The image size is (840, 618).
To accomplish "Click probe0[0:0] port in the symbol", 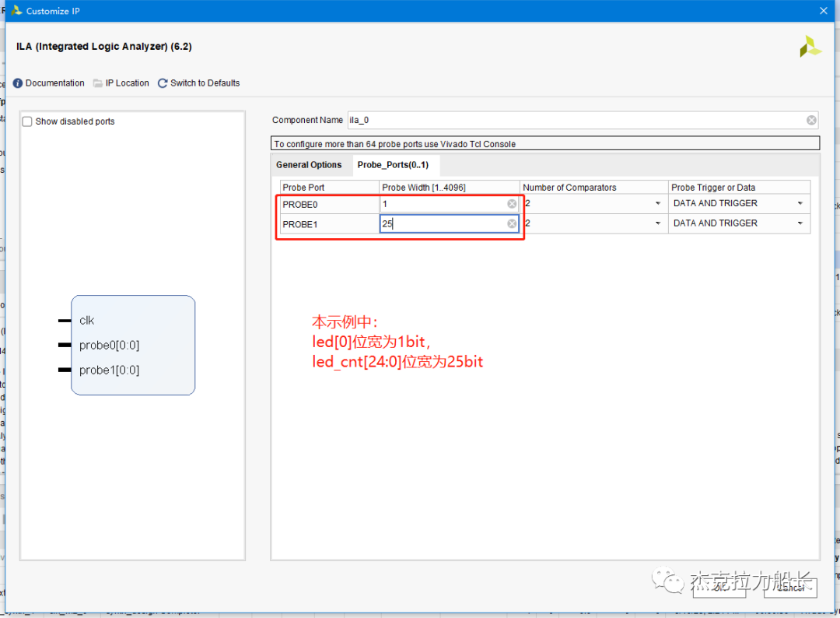I will (110, 345).
